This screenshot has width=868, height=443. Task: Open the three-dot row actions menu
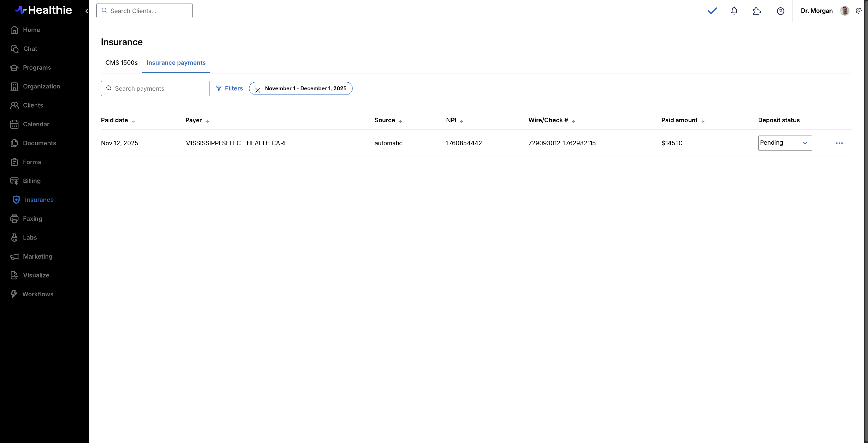(x=839, y=143)
